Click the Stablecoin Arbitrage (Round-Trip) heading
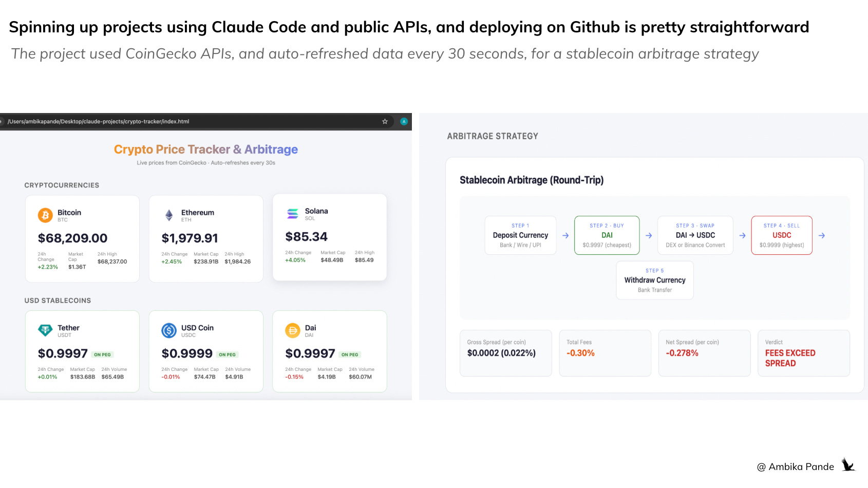 [532, 180]
